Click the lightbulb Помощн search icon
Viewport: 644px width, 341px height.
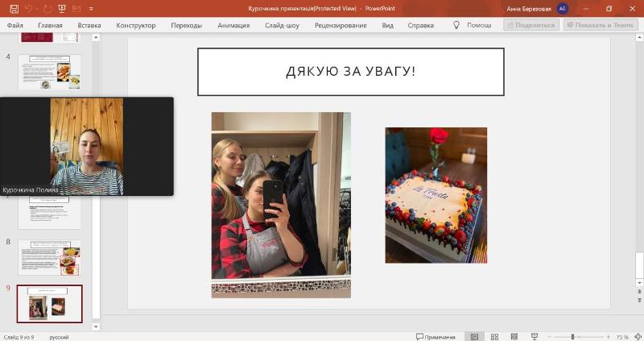(456, 25)
